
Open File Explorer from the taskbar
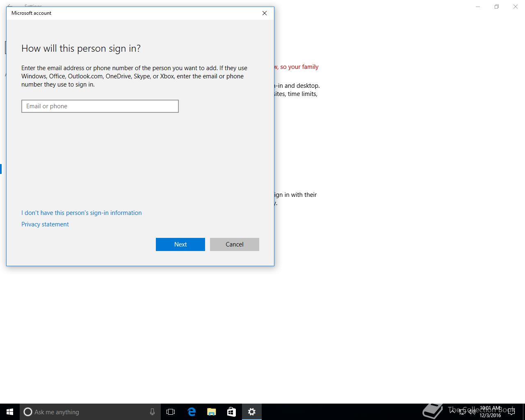pyautogui.click(x=212, y=412)
